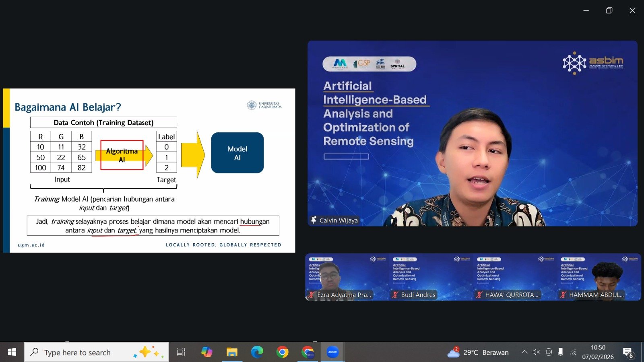Select Budi Andres's participant tile
The image size is (644, 362).
point(431,277)
